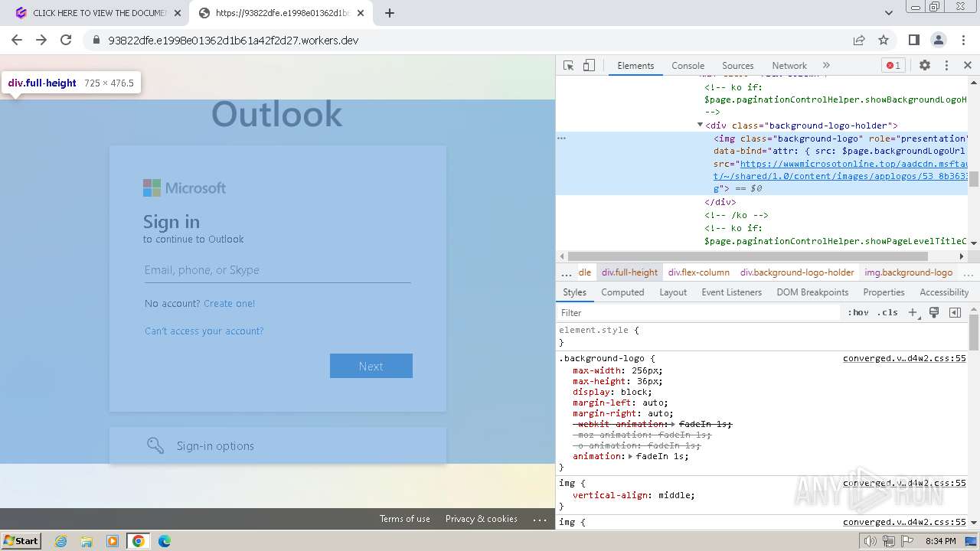Select img.background-logo in the breadcrumb
The width and height of the screenshot is (980, 551).
click(x=908, y=272)
